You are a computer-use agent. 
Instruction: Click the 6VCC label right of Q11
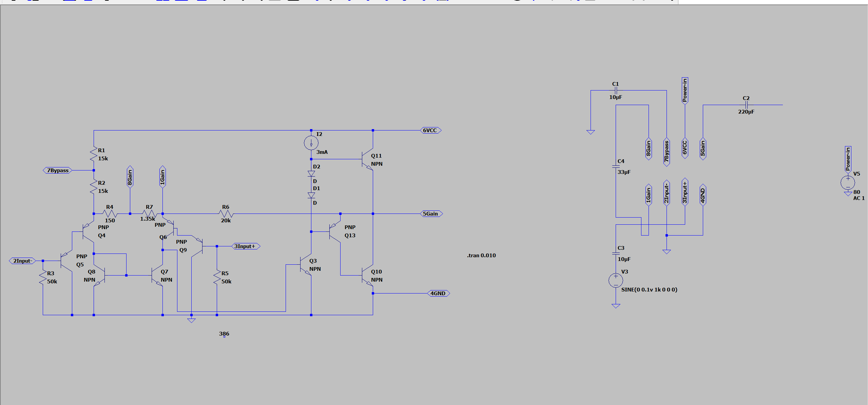[430, 130]
